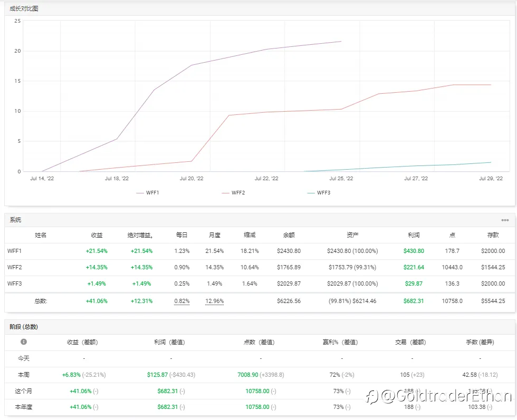This screenshot has width=517, height=420.
Task: Select WFF2 profit value $221.64
Action: click(414, 267)
